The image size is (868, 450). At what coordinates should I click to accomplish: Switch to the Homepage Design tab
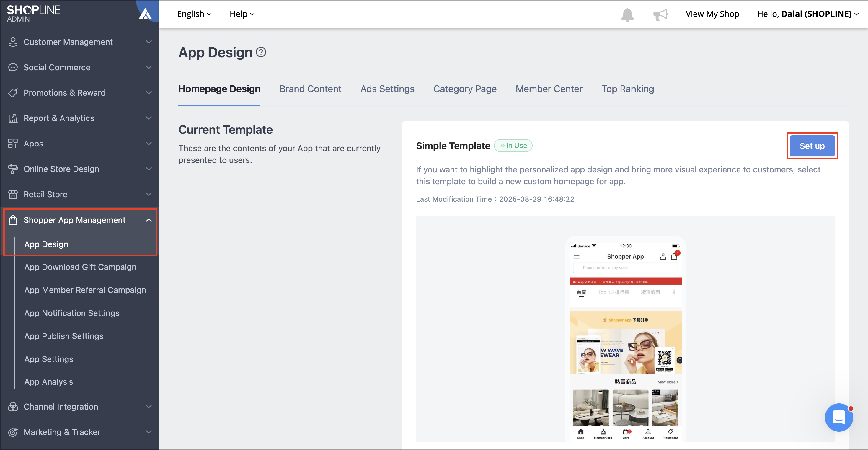point(219,89)
